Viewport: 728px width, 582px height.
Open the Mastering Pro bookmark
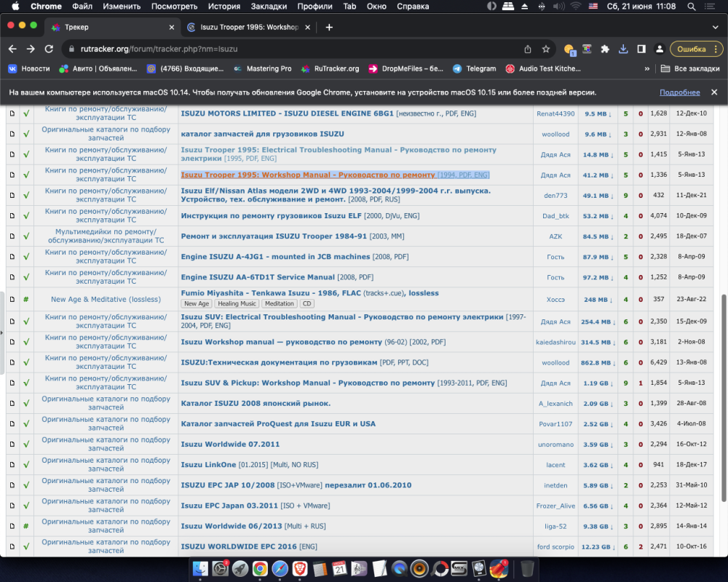(262, 68)
